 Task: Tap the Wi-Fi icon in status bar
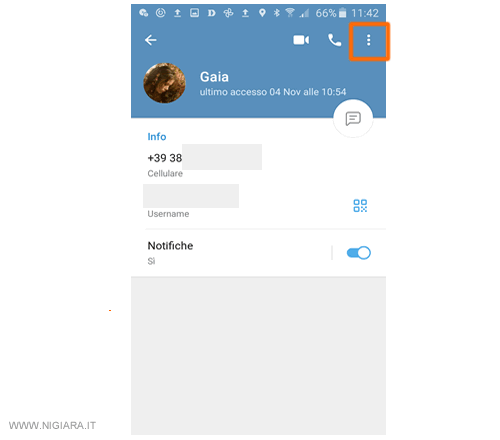290,13
